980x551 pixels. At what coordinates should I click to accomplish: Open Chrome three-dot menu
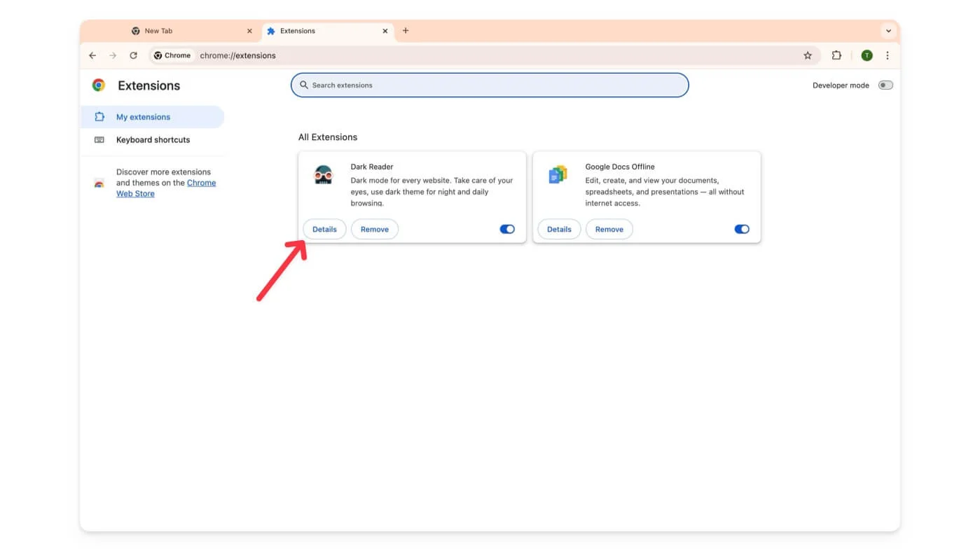point(888,55)
